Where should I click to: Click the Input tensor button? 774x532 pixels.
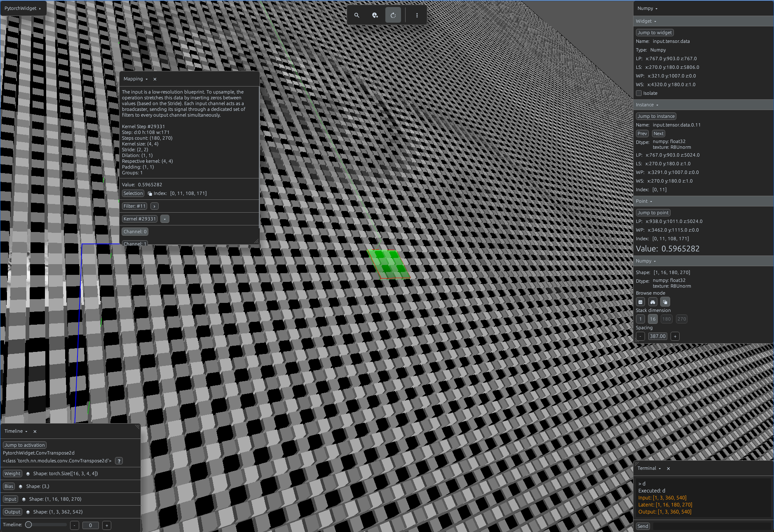click(10, 499)
